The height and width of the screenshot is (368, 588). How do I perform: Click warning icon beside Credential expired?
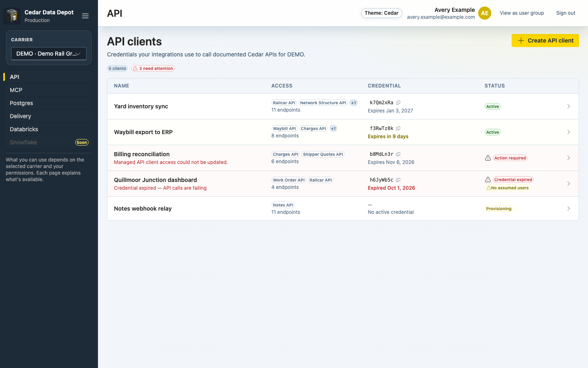tap(488, 180)
